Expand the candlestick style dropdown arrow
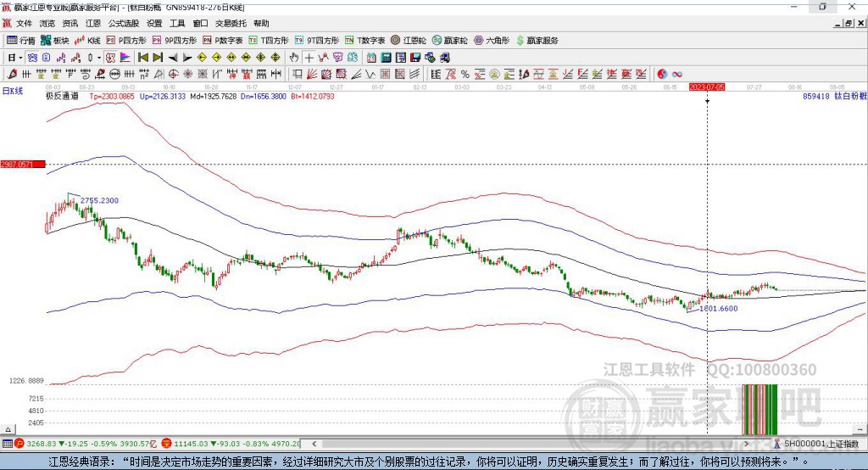Image resolution: width=868 pixels, height=470 pixels. click(99, 58)
